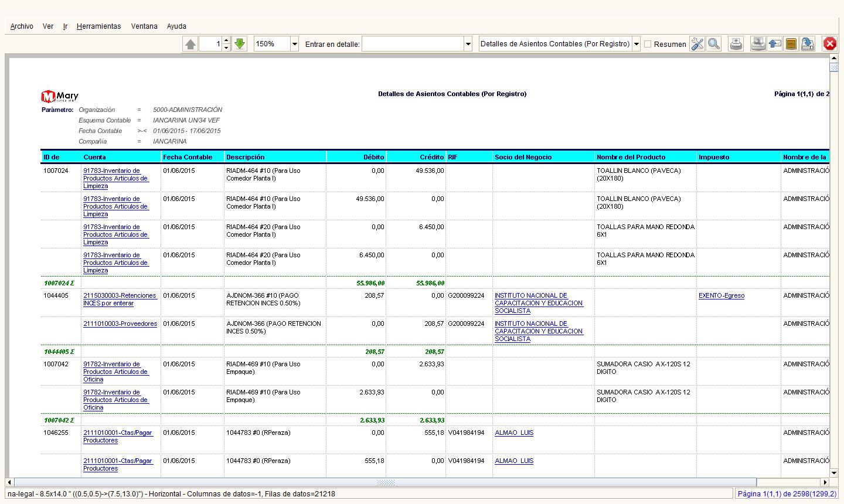Viewport: 844px width, 504px height.
Task: Open the Archivo menu
Action: click(22, 26)
